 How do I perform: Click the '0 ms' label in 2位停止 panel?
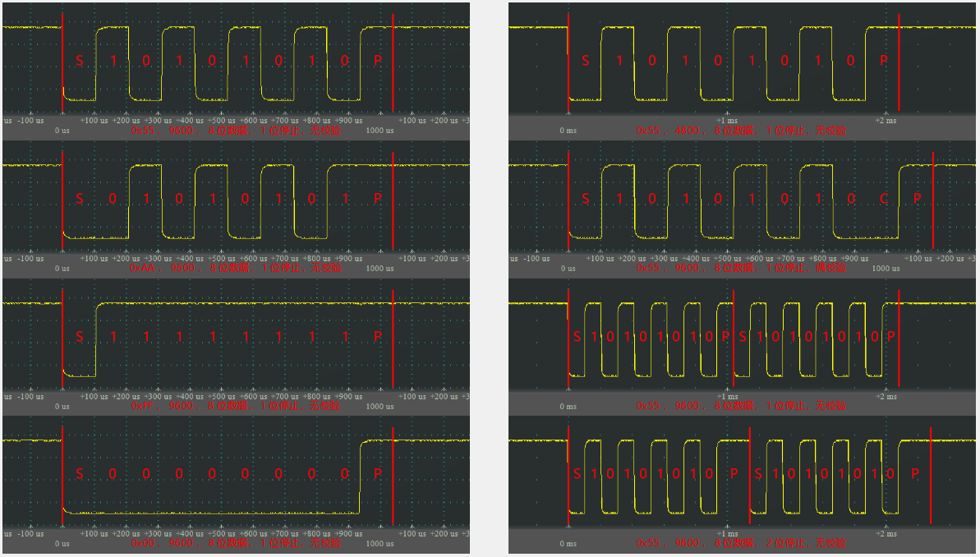(x=568, y=544)
